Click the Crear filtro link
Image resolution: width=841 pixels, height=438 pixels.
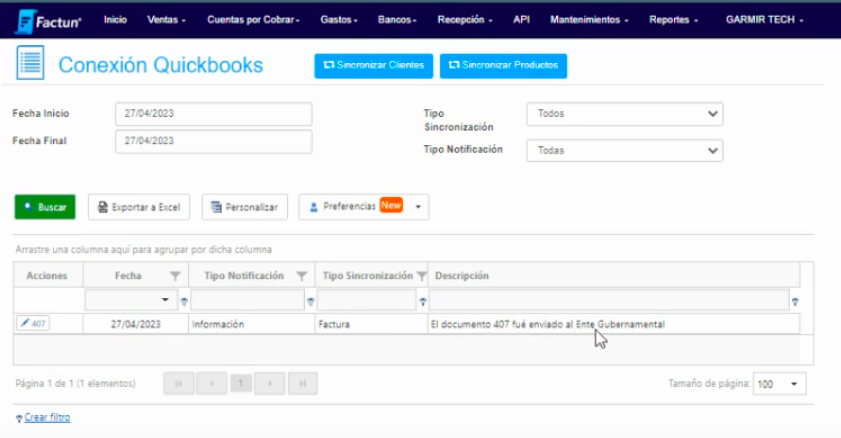[47, 417]
